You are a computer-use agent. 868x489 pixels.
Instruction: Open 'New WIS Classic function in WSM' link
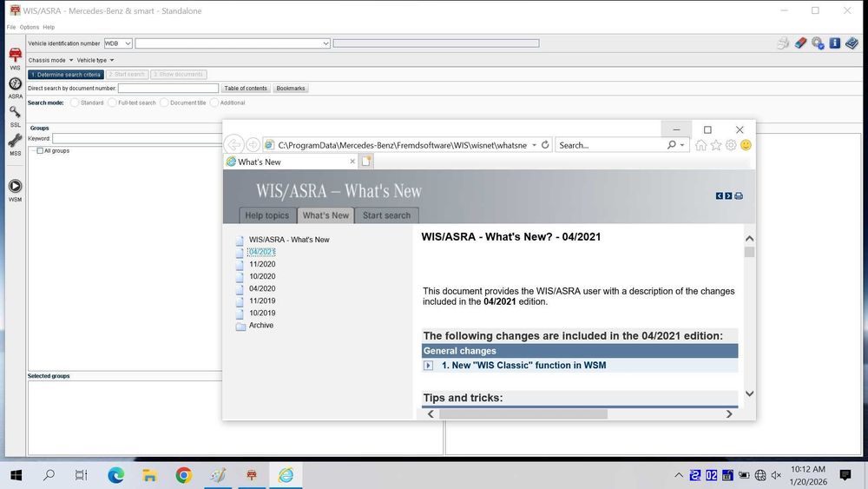pos(523,366)
